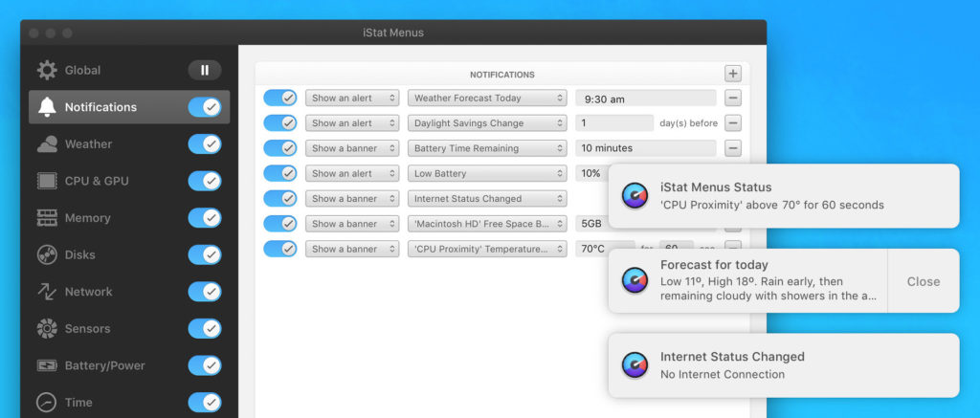Viewport: 980px width, 418px height.
Task: Disable the Weather Forecast Today notification toggle
Action: click(x=280, y=99)
